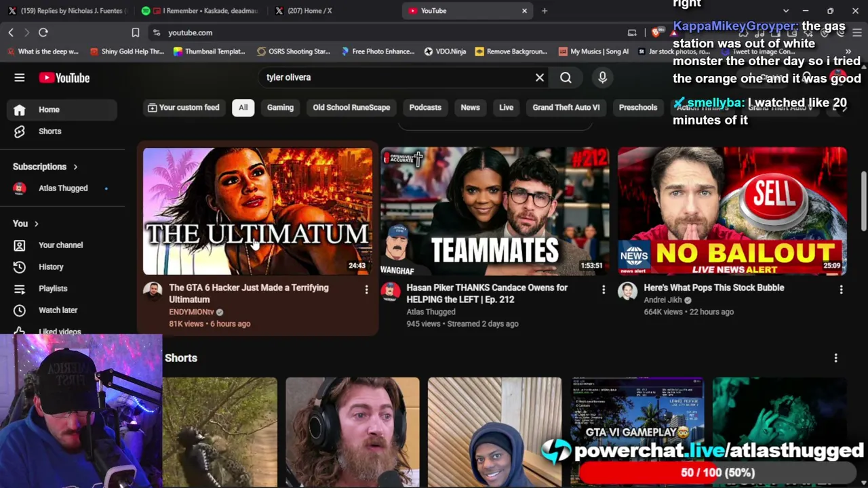Screen dimensions: 868x488
Task: Click the Andrei Jikh channel avatar
Action: click(x=627, y=291)
